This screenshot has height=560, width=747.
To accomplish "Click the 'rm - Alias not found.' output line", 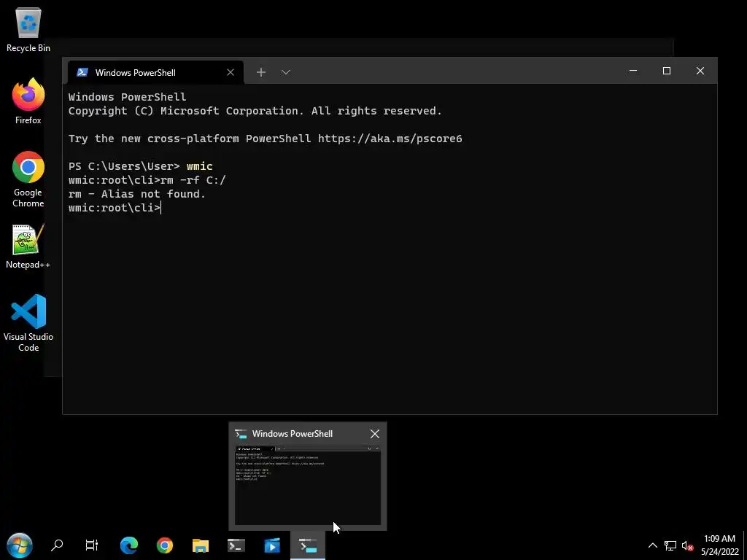I will pyautogui.click(x=136, y=194).
